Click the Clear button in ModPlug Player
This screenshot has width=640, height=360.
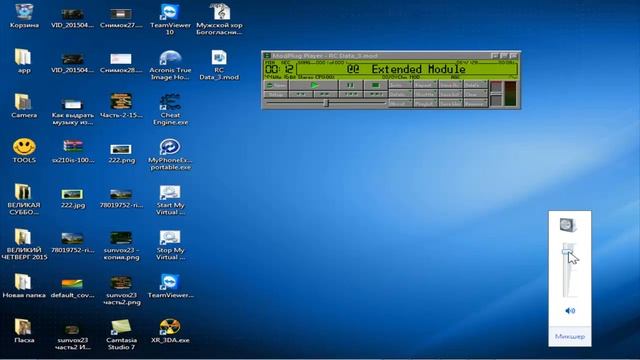[476, 93]
